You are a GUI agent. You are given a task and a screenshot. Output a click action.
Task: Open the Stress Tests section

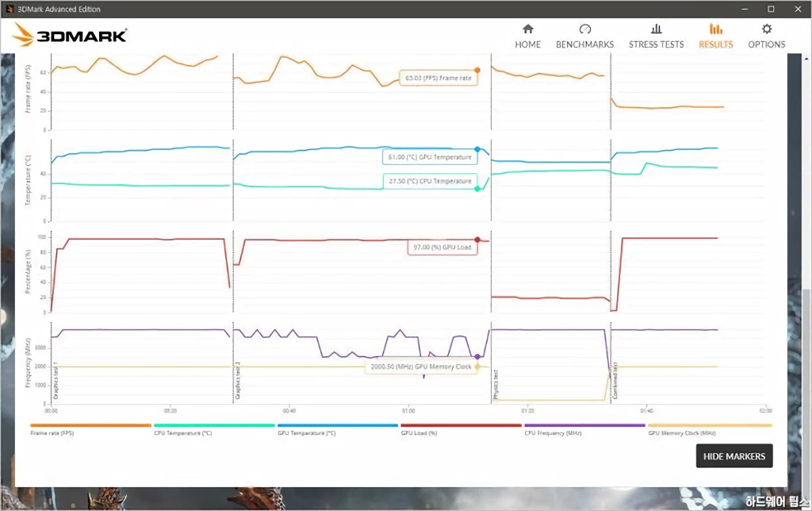(x=656, y=36)
